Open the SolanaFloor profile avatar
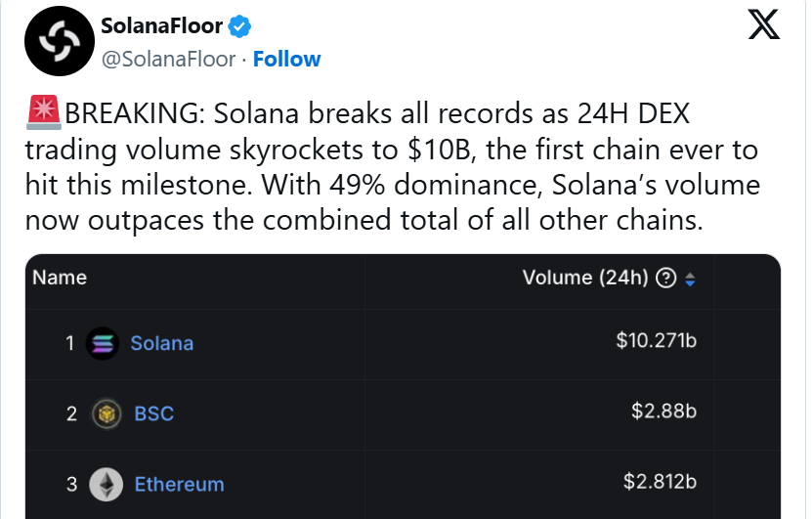The image size is (812, 519). 60,41
